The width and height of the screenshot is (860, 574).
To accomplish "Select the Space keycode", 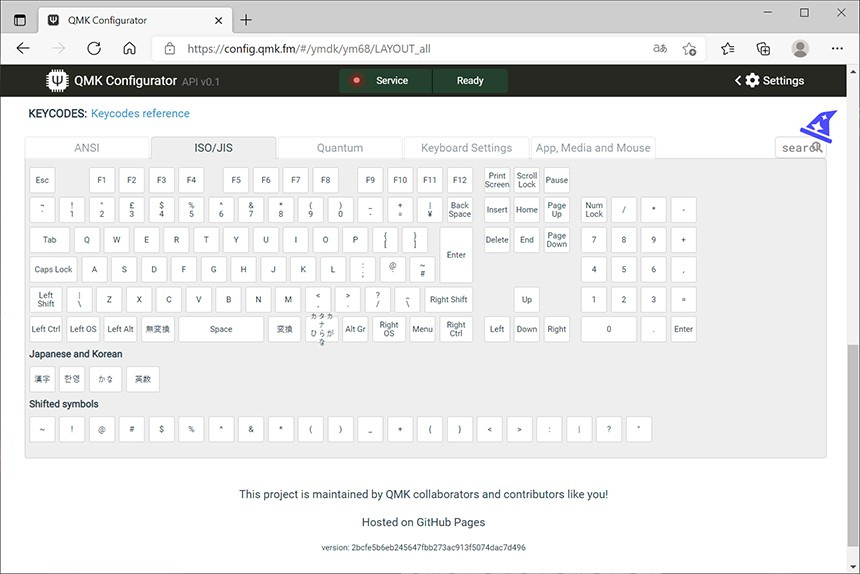I will pos(221,329).
